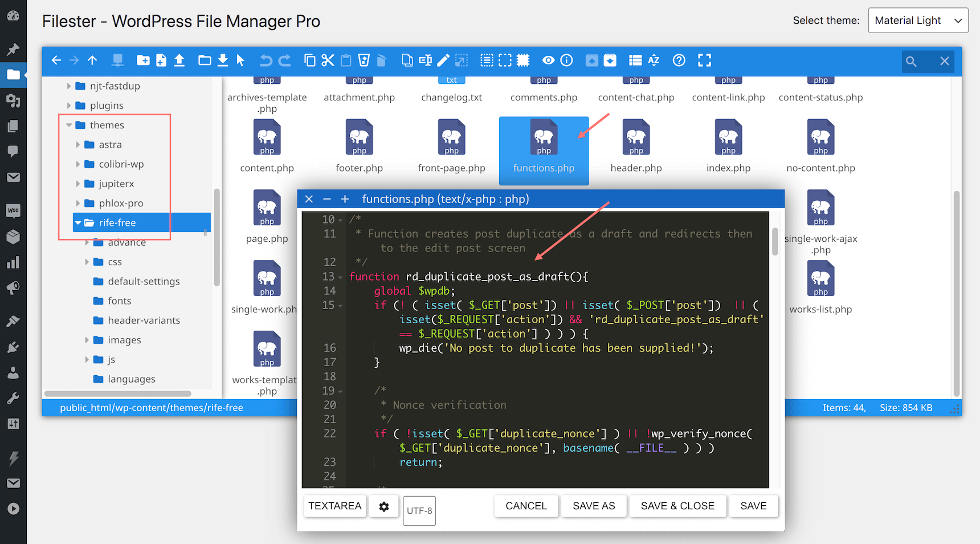Click the folder tree horizontal scrollbar
This screenshot has width=980, height=544.
click(x=118, y=393)
